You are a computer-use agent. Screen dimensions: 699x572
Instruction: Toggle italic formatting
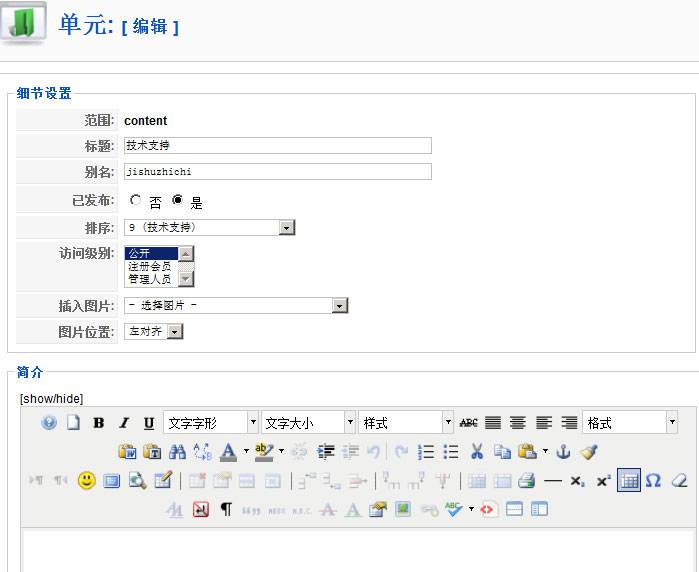pos(124,423)
